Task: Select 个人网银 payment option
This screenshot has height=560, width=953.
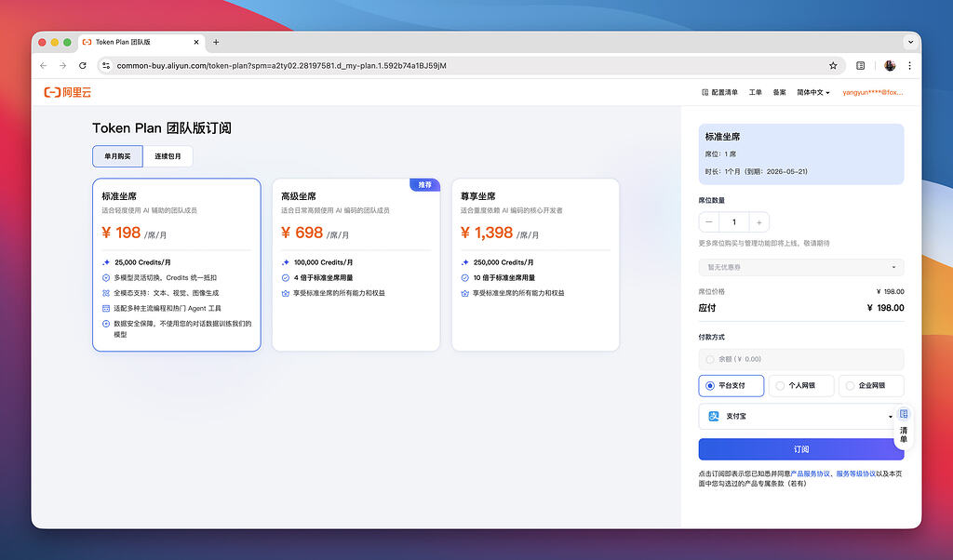Action: [x=801, y=386]
